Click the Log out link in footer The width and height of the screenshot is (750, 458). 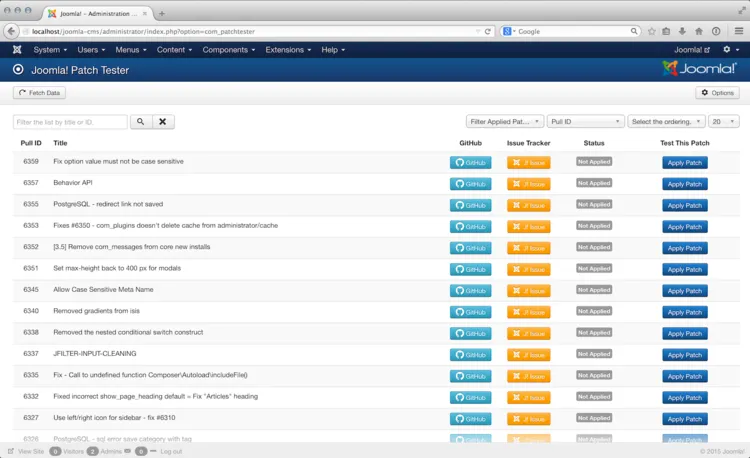pyautogui.click(x=171, y=451)
